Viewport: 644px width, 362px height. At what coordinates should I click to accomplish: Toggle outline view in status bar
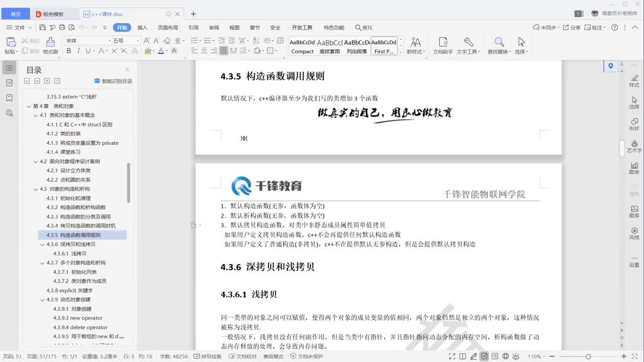[495, 356]
